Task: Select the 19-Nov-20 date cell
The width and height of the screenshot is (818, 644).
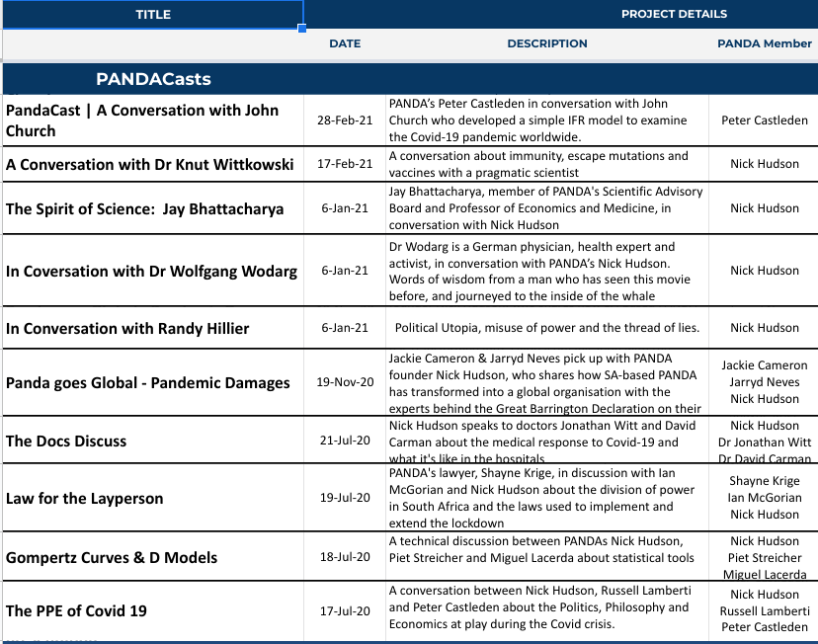Action: click(345, 382)
